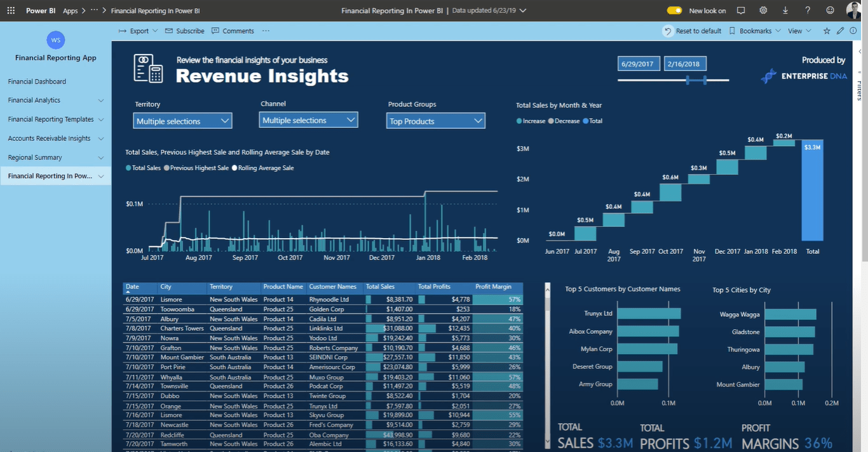Open the help question mark icon
Screen dimensions: 868x452
pyautogui.click(x=808, y=11)
